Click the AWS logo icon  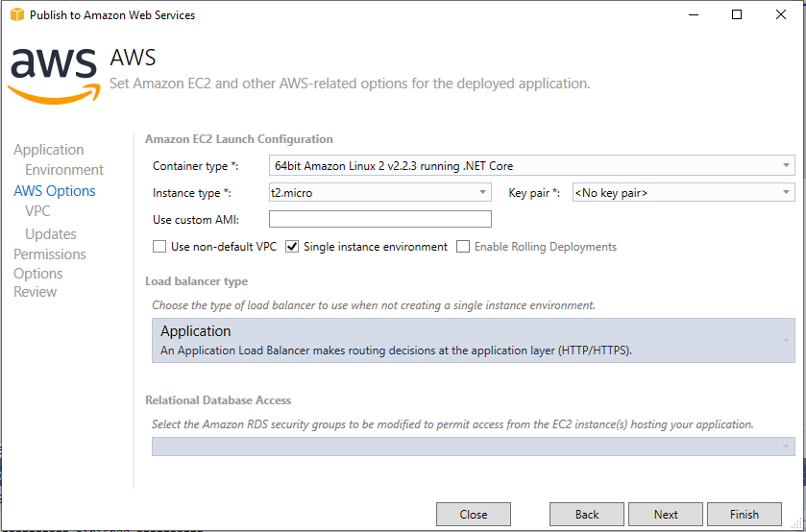click(x=53, y=72)
